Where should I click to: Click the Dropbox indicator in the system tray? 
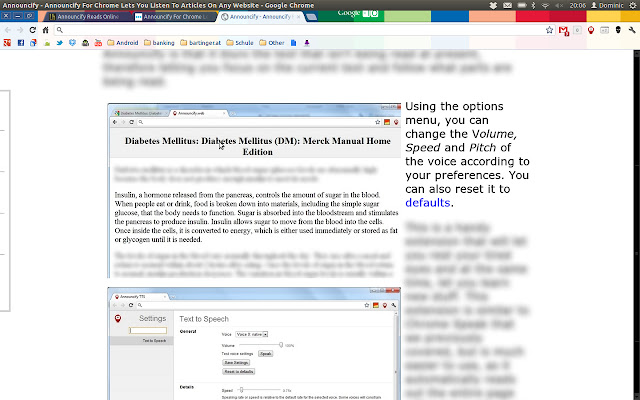coord(493,5)
